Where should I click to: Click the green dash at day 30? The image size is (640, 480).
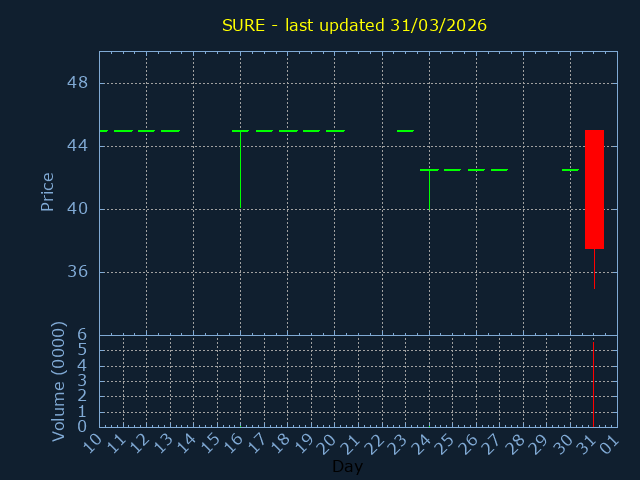pyautogui.click(x=570, y=170)
